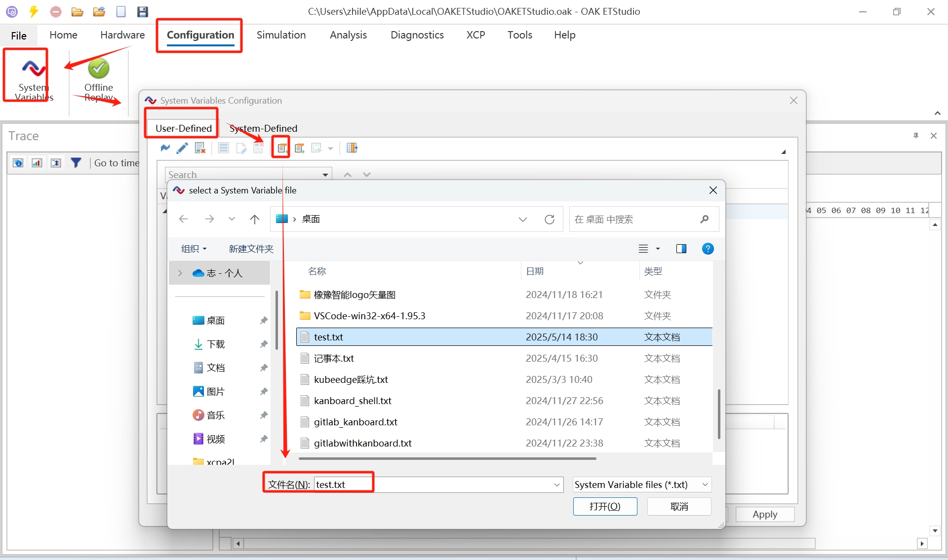This screenshot has width=948, height=560.
Task: Toggle the preview pane button
Action: pyautogui.click(x=681, y=249)
